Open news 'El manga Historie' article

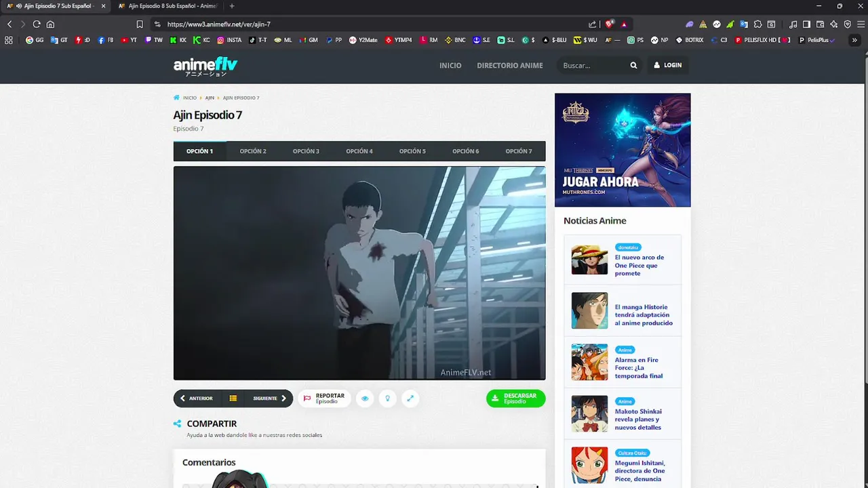pyautogui.click(x=644, y=315)
